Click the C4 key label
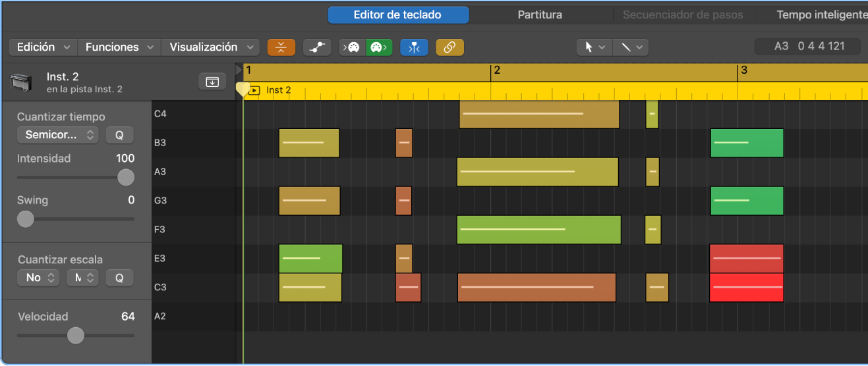Screen dimensions: 868x366 pos(160,114)
